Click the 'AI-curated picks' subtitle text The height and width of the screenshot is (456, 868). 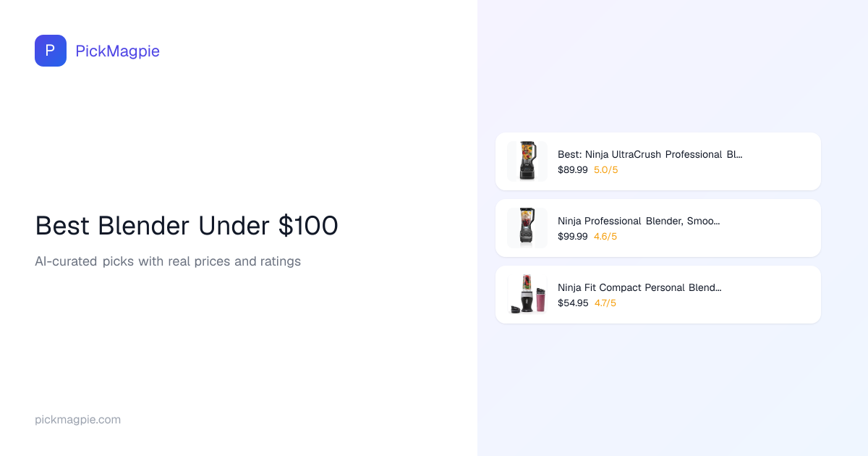167,261
